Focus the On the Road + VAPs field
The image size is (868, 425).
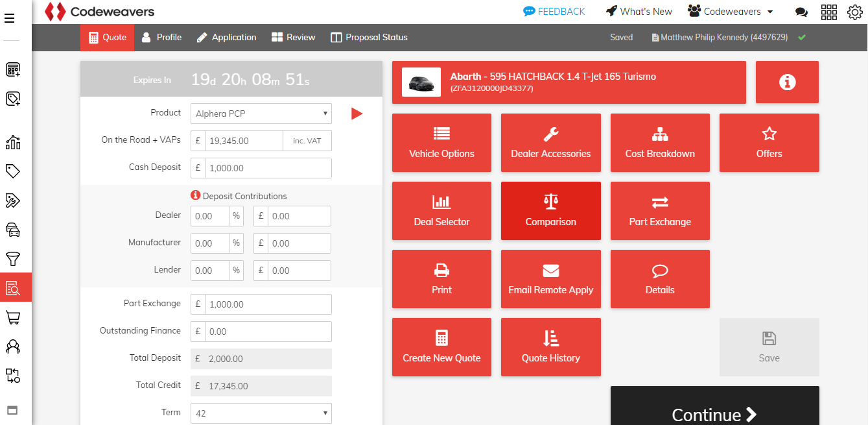[x=244, y=141]
